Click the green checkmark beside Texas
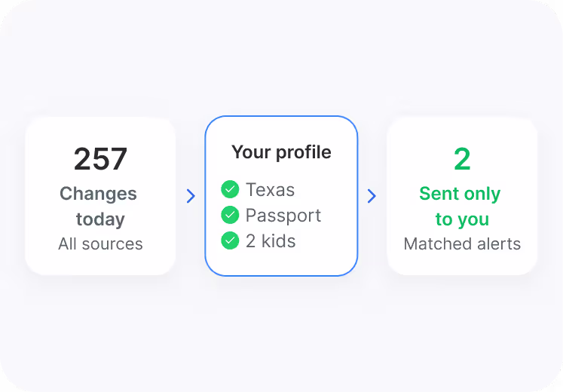Image resolution: width=563 pixels, height=392 pixels. click(230, 189)
